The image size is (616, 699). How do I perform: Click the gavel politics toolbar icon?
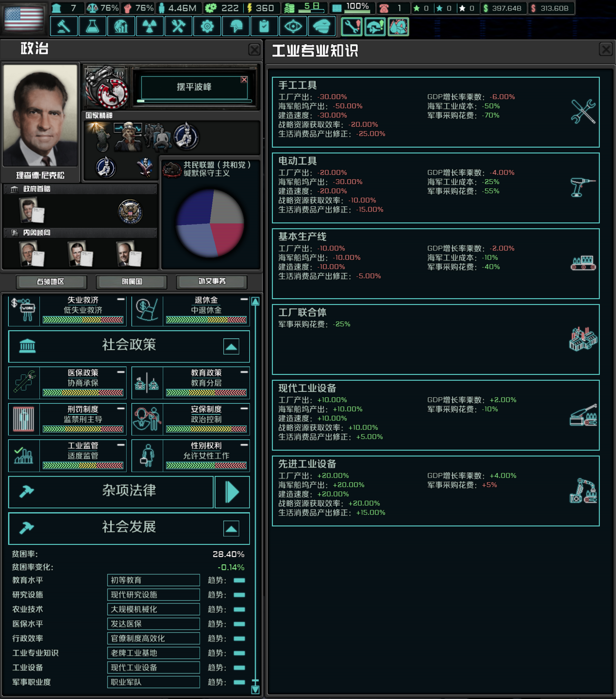click(x=63, y=26)
